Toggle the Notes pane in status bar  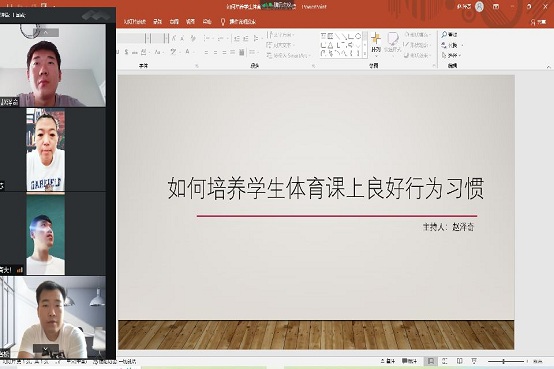tap(388, 361)
